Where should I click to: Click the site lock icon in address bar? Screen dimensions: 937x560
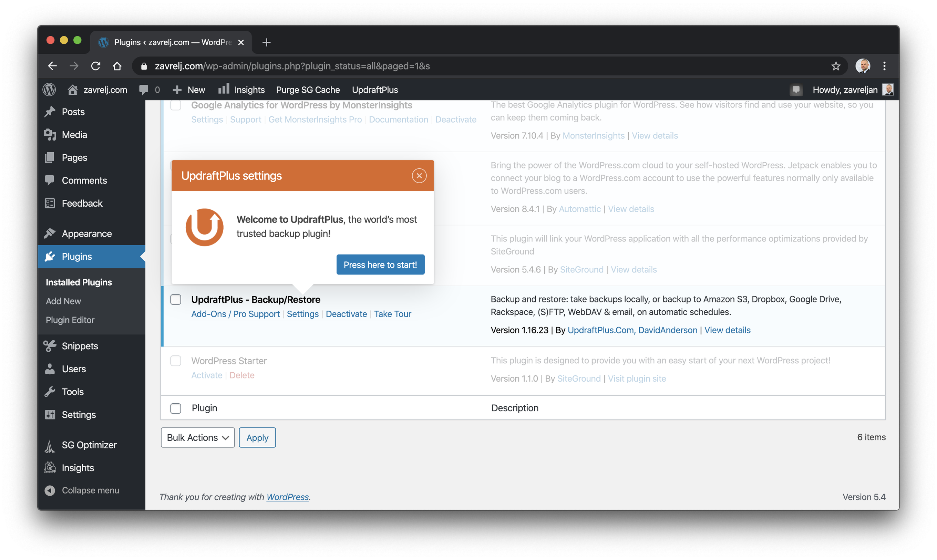tap(143, 66)
